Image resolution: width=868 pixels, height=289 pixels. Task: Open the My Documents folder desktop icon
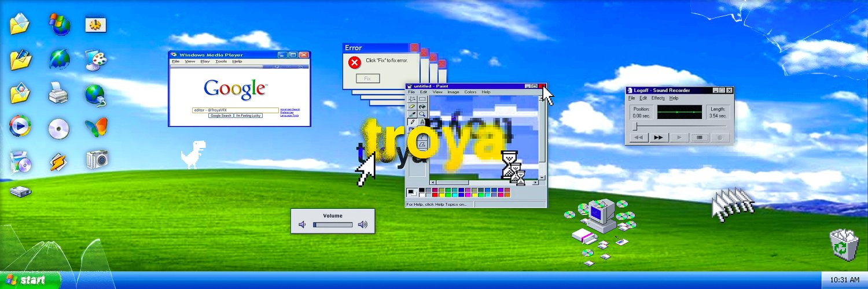[20, 24]
